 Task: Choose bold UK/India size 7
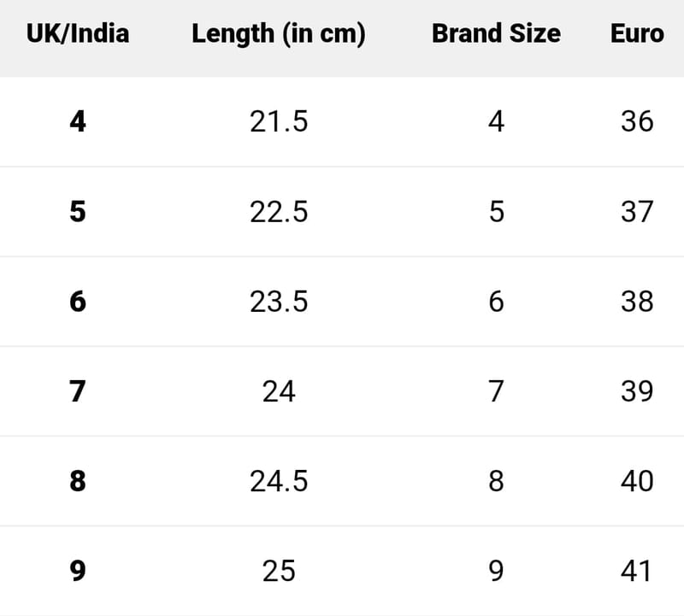tap(78, 391)
